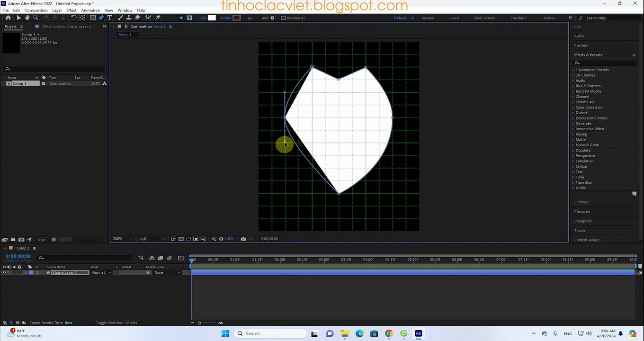Screen dimensions: 644x341
Task: Select the Roto Brush tool
Action: click(148, 18)
